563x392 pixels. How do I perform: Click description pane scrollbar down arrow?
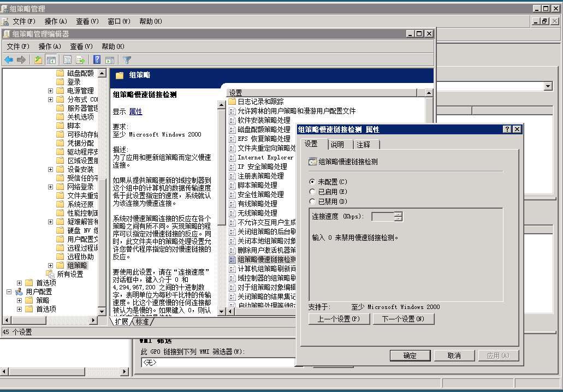(x=222, y=312)
